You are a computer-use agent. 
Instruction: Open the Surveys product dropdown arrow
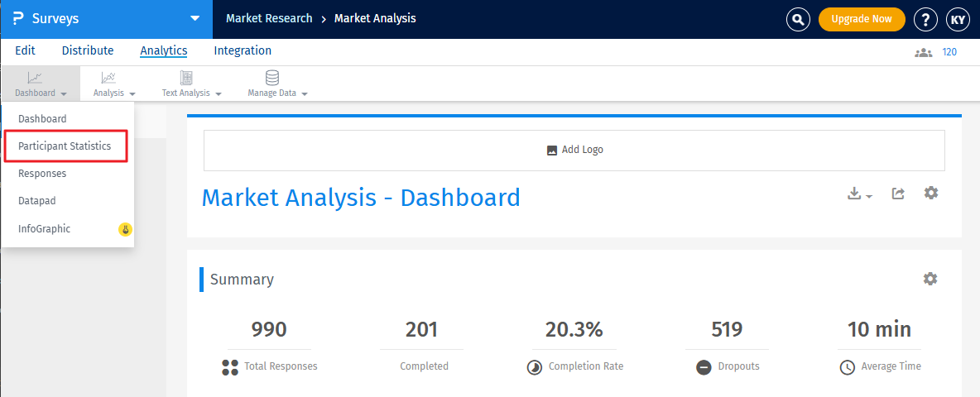(195, 19)
